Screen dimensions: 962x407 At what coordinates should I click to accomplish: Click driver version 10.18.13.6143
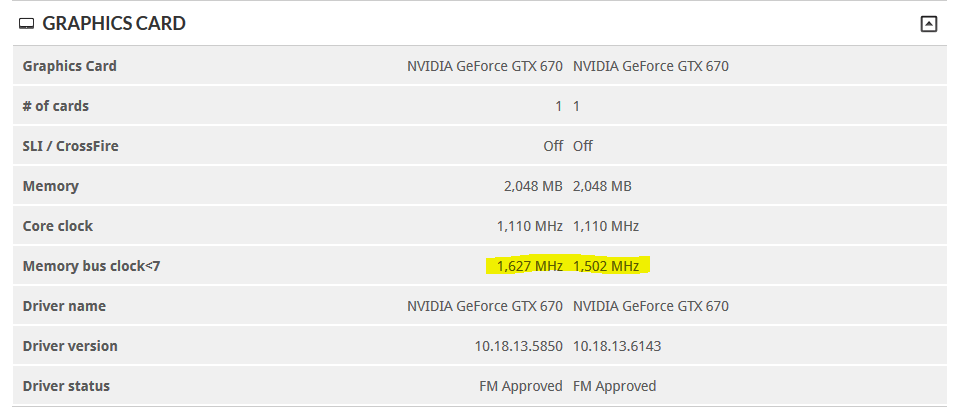click(617, 346)
